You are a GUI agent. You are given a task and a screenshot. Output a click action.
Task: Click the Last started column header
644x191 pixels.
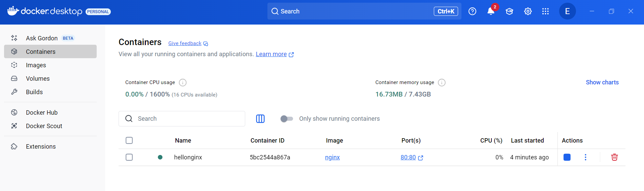(x=527, y=141)
